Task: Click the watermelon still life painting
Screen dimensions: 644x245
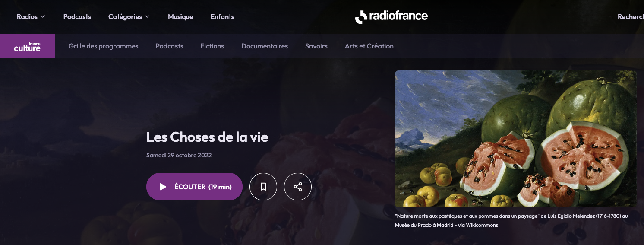Action: [x=516, y=139]
